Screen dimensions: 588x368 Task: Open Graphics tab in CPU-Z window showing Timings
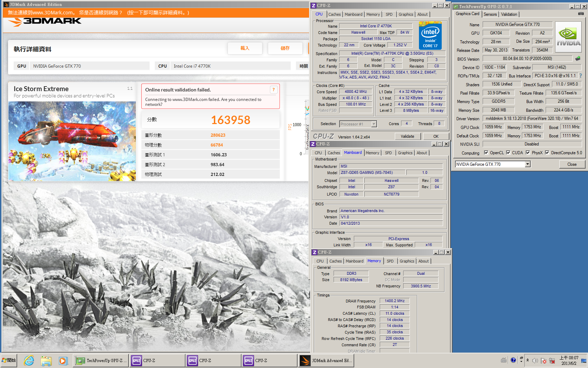407,261
